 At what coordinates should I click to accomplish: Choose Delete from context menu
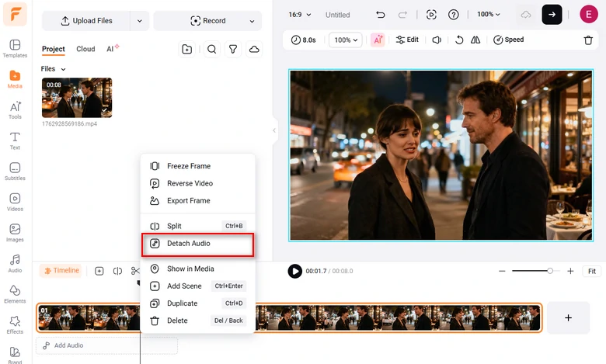197,321
